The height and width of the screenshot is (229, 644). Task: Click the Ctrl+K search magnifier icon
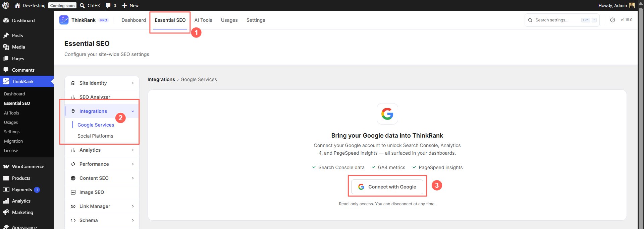tap(82, 5)
